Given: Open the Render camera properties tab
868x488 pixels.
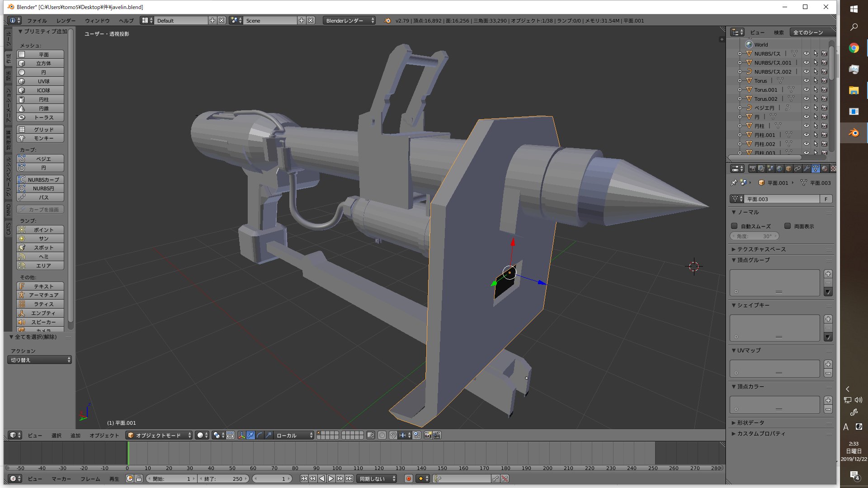Looking at the screenshot, I should 753,169.
